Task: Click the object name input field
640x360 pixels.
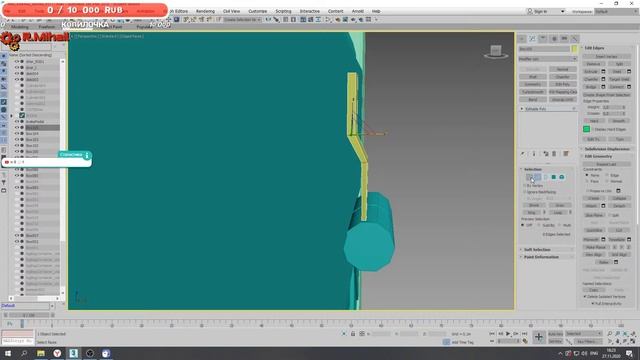Action: pyautogui.click(x=544, y=49)
